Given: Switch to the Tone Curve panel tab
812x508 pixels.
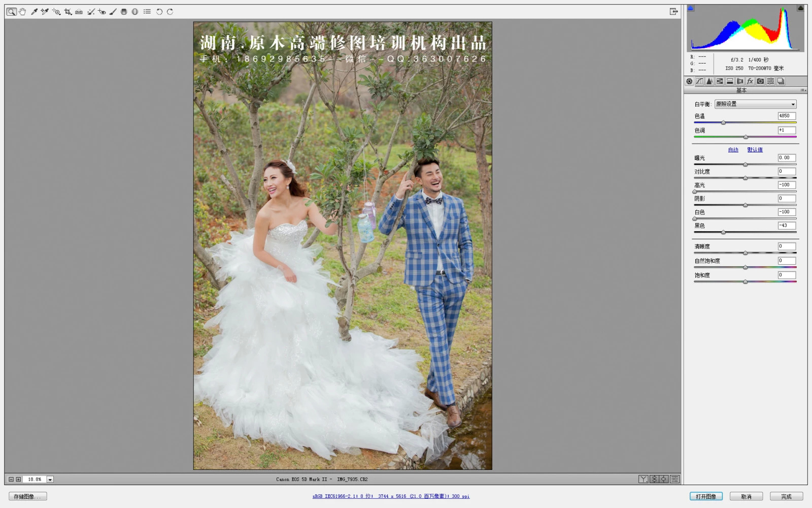Looking at the screenshot, I should tap(699, 81).
